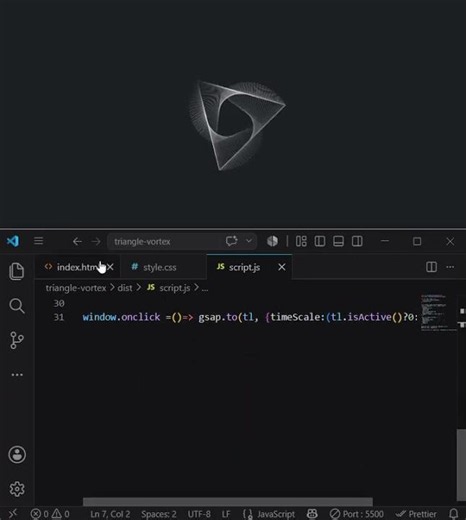Toggle the secondary side bar
The image size is (466, 520).
click(x=357, y=241)
